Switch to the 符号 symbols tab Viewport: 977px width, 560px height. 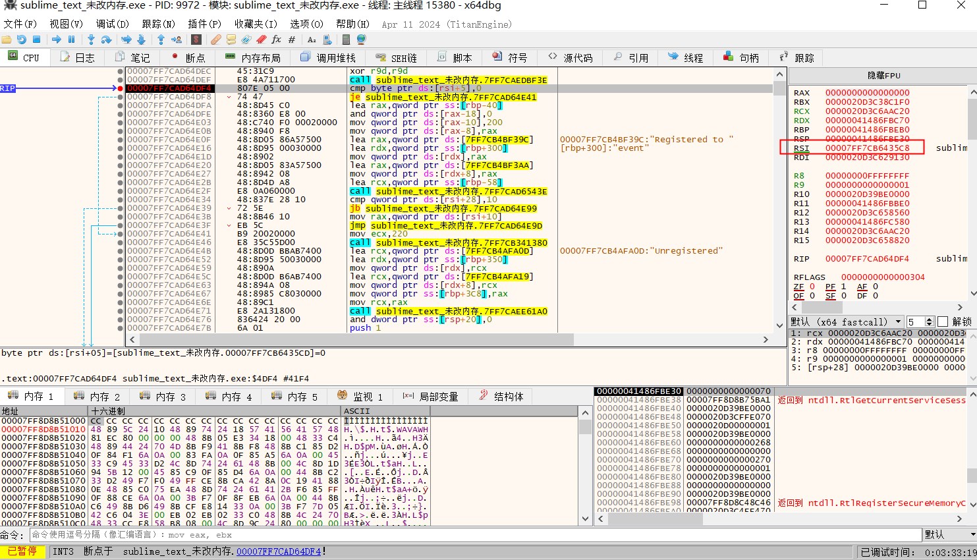coord(511,57)
